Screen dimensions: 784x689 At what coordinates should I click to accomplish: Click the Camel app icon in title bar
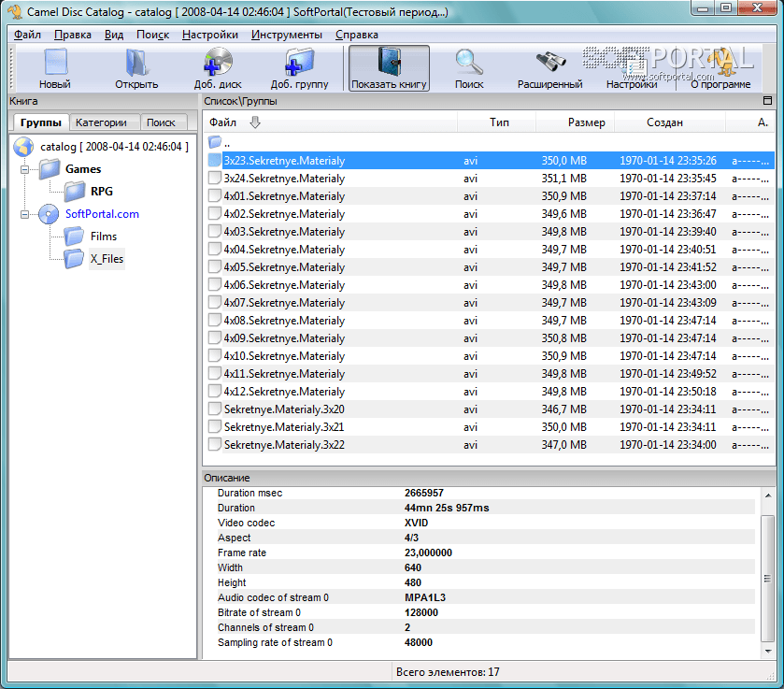tap(15, 11)
